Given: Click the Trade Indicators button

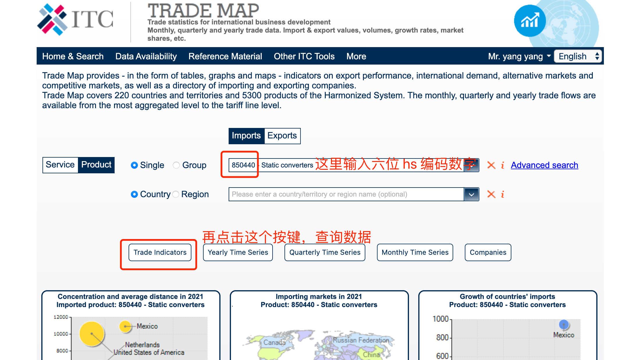Looking at the screenshot, I should (160, 252).
